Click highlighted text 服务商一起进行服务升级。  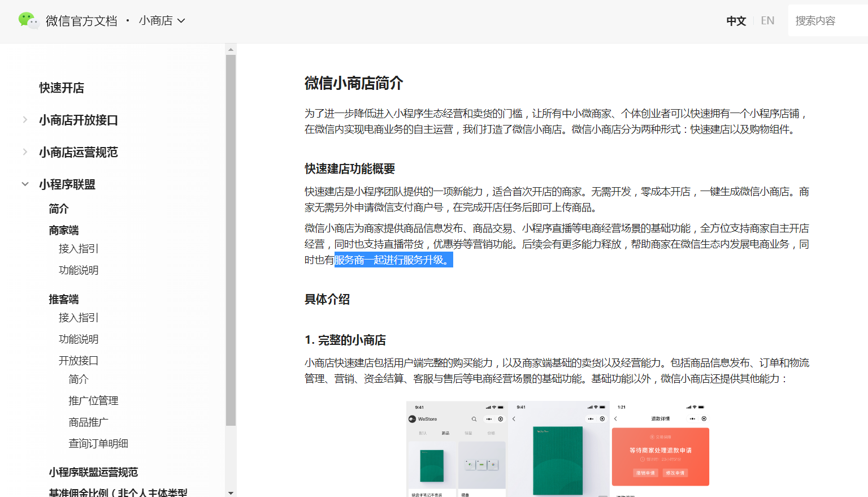pos(394,260)
